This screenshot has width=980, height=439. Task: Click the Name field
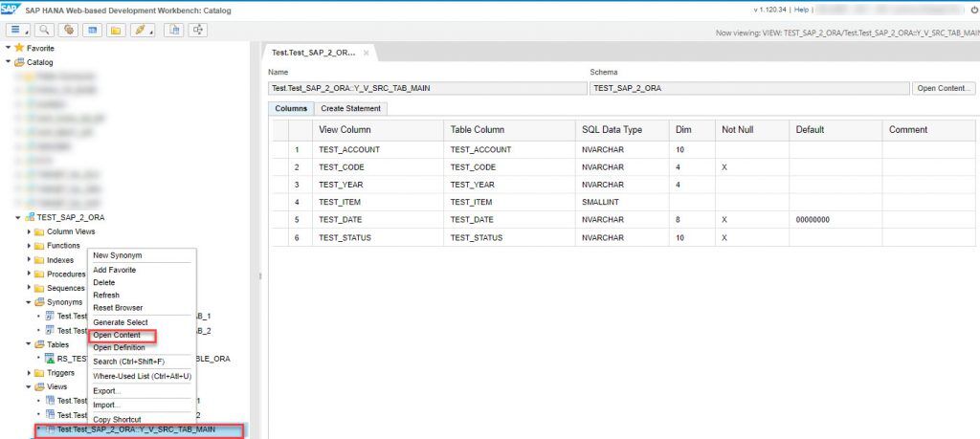pos(428,89)
